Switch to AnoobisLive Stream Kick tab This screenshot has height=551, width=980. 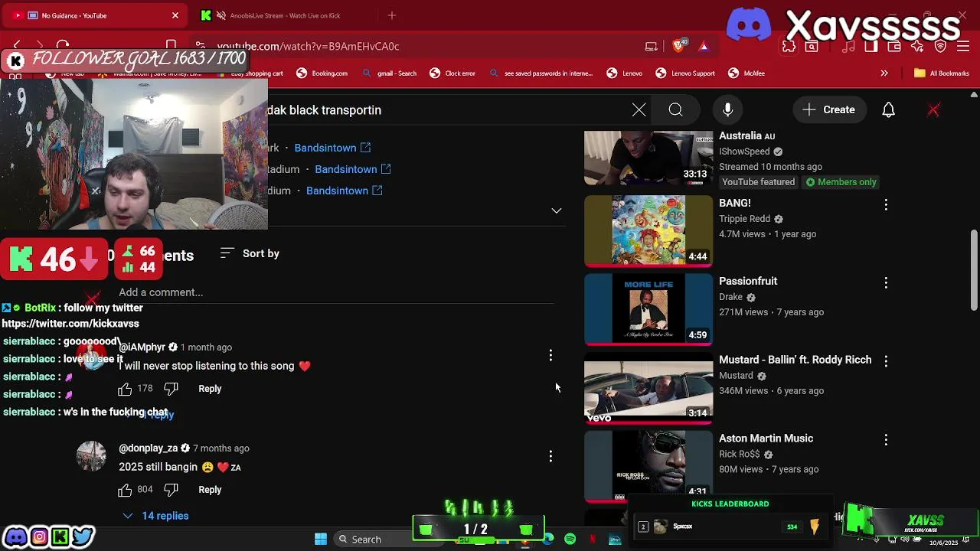285,15
